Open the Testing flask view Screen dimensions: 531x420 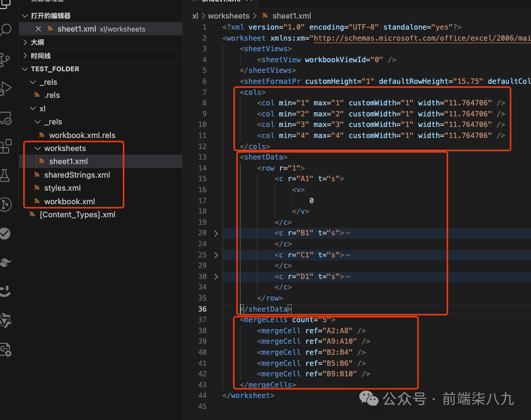click(x=5, y=176)
